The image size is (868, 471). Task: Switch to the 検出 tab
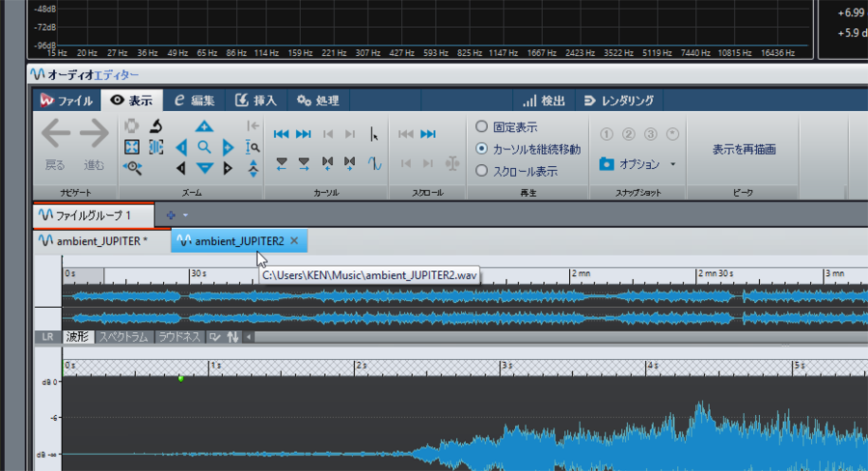point(544,100)
